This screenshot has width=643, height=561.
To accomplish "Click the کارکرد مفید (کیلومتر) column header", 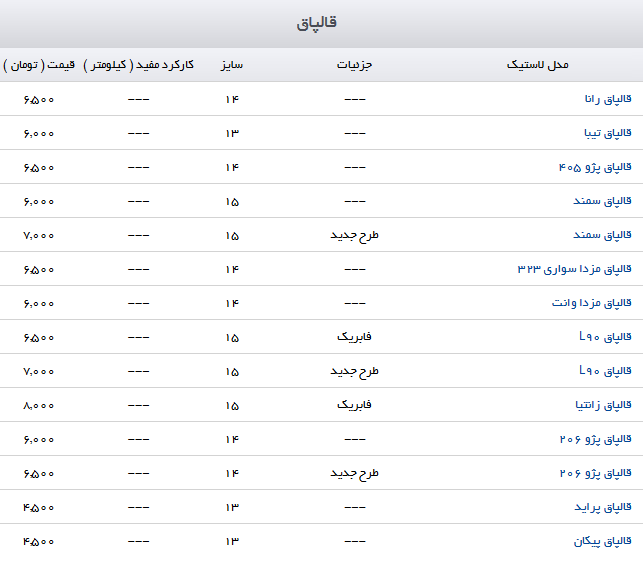I will coord(139,65).
